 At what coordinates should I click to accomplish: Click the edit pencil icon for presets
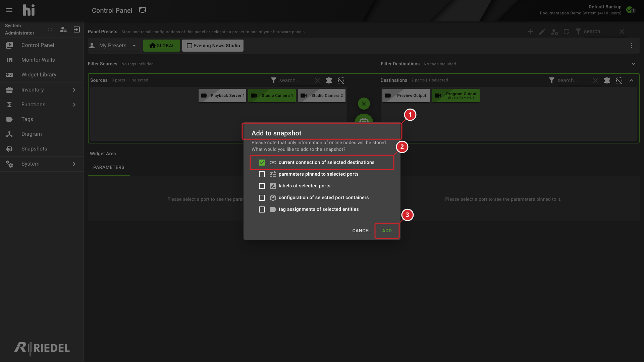click(542, 32)
